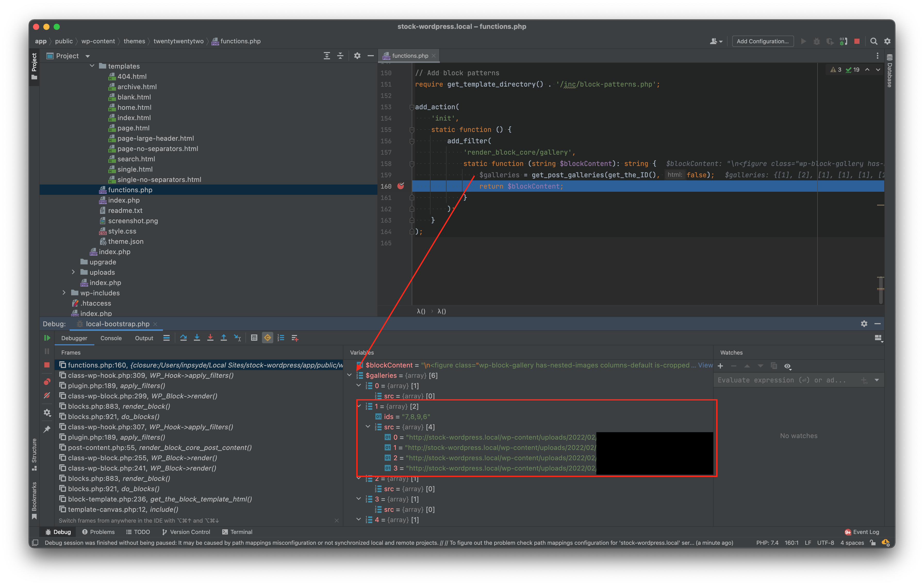This screenshot has width=924, height=586.
Task: Open IDE settings gear at top right
Action: [887, 41]
